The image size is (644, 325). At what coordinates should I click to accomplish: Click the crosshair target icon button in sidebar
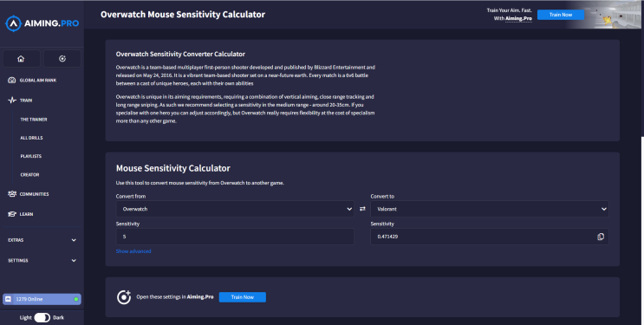tap(62, 59)
